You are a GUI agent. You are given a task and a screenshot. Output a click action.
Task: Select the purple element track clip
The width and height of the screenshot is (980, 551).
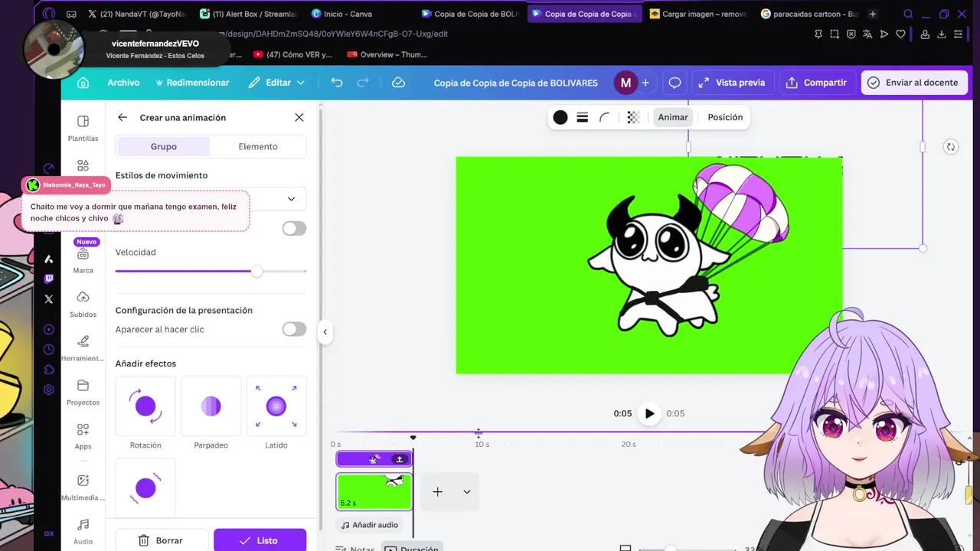click(x=374, y=458)
